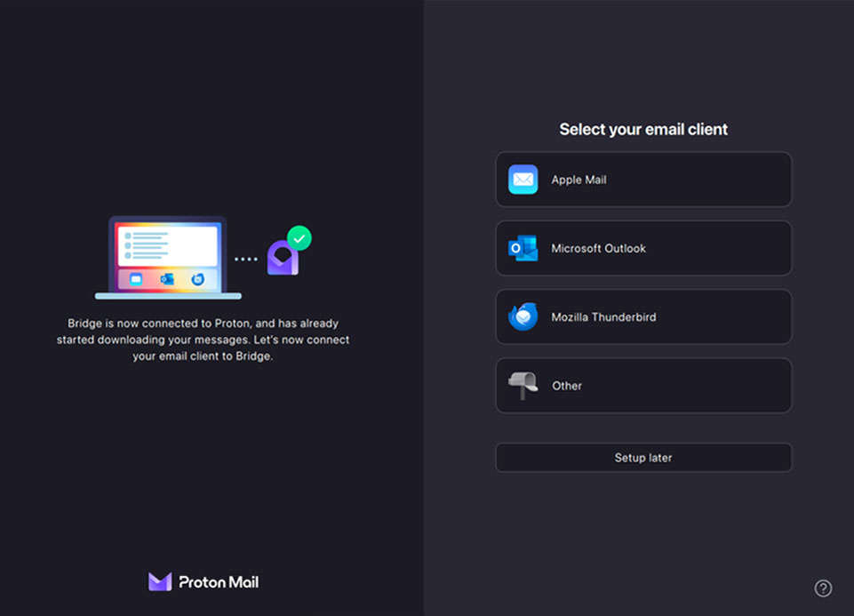Open help via the question mark icon

[x=823, y=588]
